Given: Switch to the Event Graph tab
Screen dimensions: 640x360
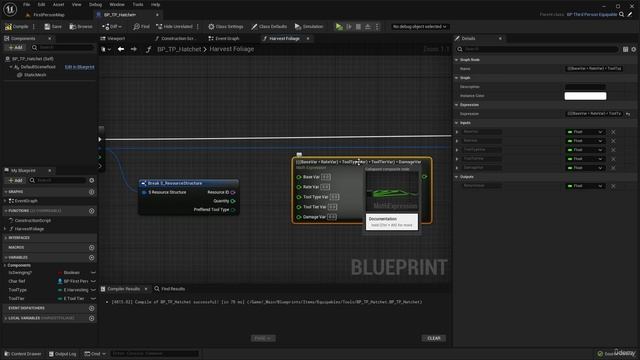Looking at the screenshot, I should pyautogui.click(x=224, y=38).
